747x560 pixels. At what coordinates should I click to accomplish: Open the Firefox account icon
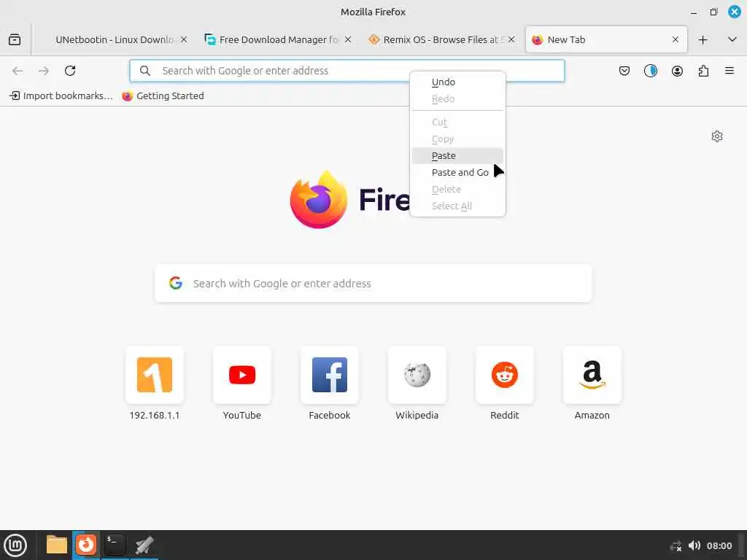[677, 71]
